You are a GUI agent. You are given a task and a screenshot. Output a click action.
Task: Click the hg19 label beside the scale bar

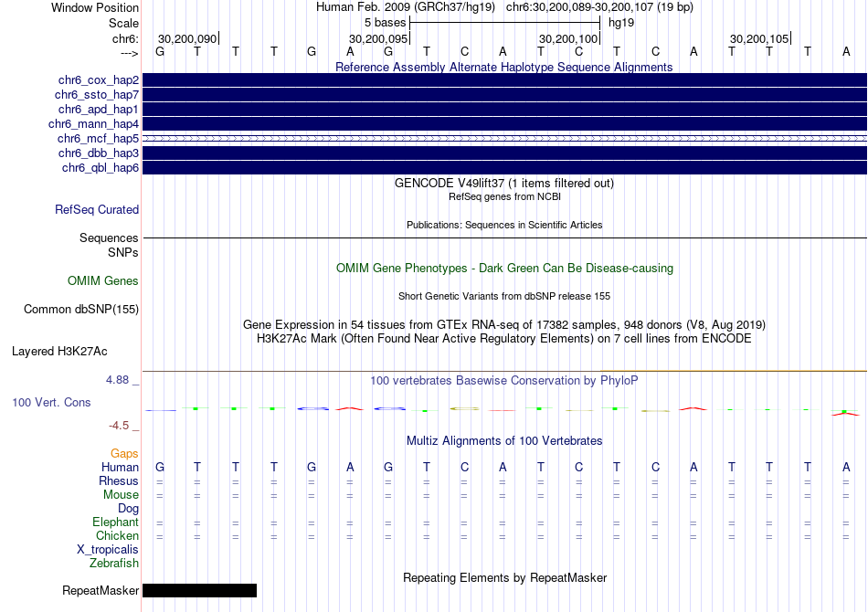(x=621, y=23)
